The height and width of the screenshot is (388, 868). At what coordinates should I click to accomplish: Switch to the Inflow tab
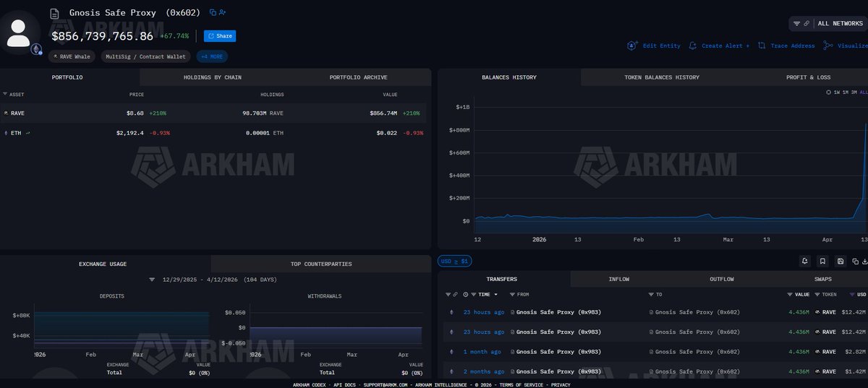point(619,279)
